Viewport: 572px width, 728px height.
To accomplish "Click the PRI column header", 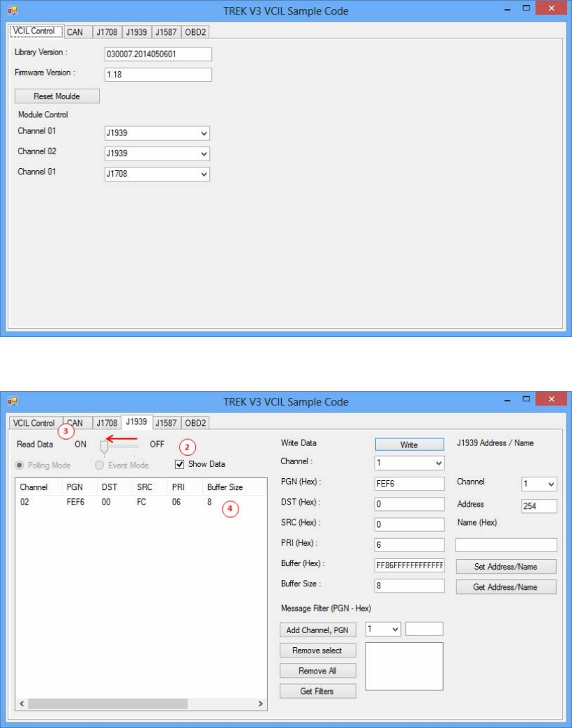I will coord(185,487).
